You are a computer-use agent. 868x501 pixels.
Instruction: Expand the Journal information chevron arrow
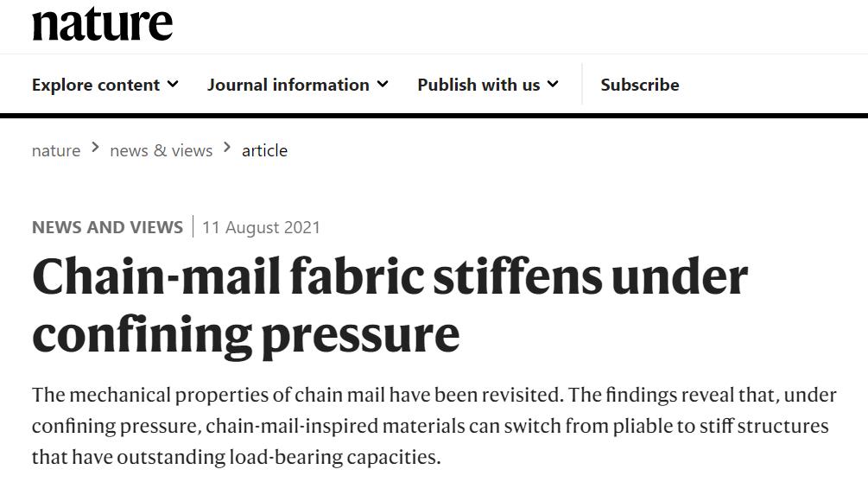click(x=383, y=84)
